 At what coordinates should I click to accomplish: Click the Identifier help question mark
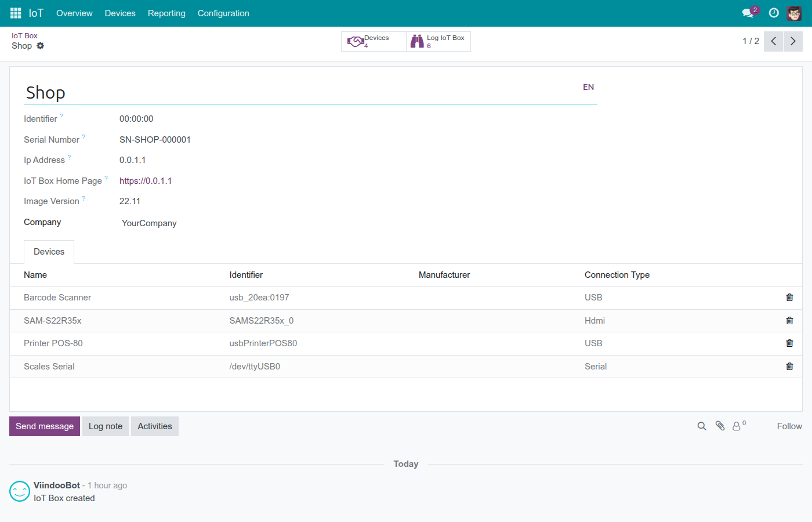pyautogui.click(x=61, y=116)
